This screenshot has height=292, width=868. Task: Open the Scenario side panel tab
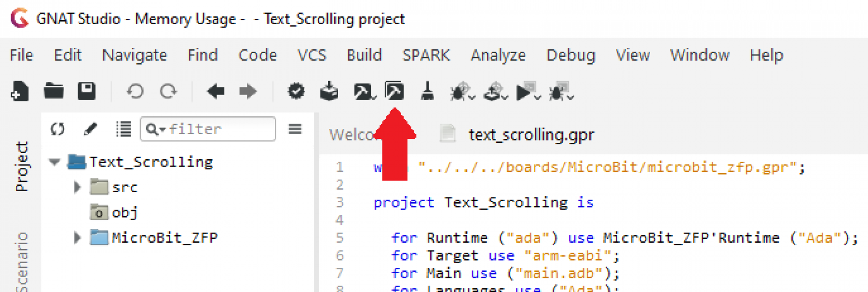pyautogui.click(x=22, y=262)
